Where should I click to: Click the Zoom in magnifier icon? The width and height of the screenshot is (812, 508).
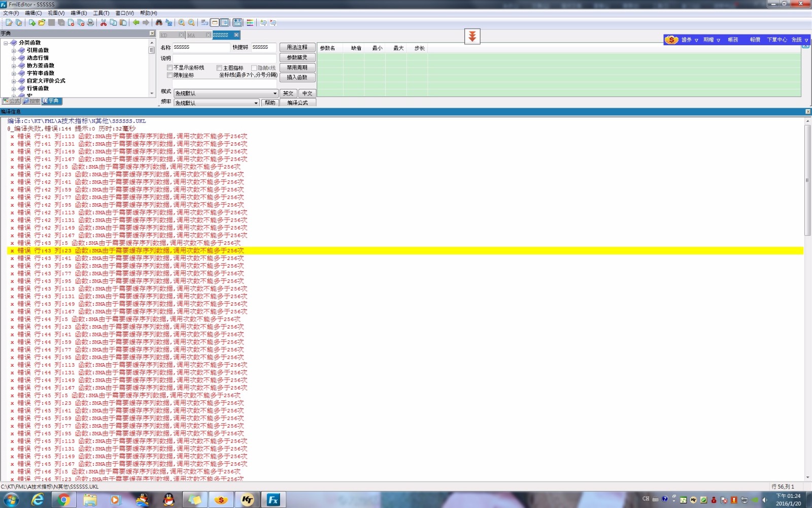pos(181,22)
